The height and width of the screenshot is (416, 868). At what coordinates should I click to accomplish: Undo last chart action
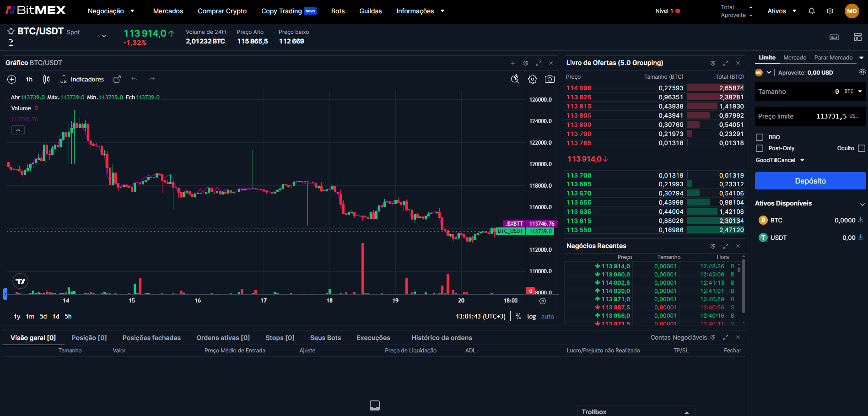pos(134,79)
